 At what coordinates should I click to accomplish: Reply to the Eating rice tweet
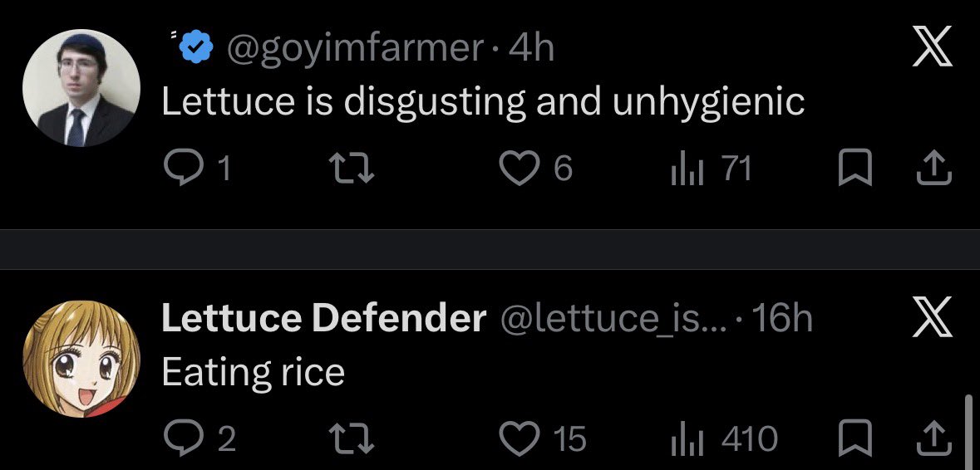pyautogui.click(x=200, y=438)
